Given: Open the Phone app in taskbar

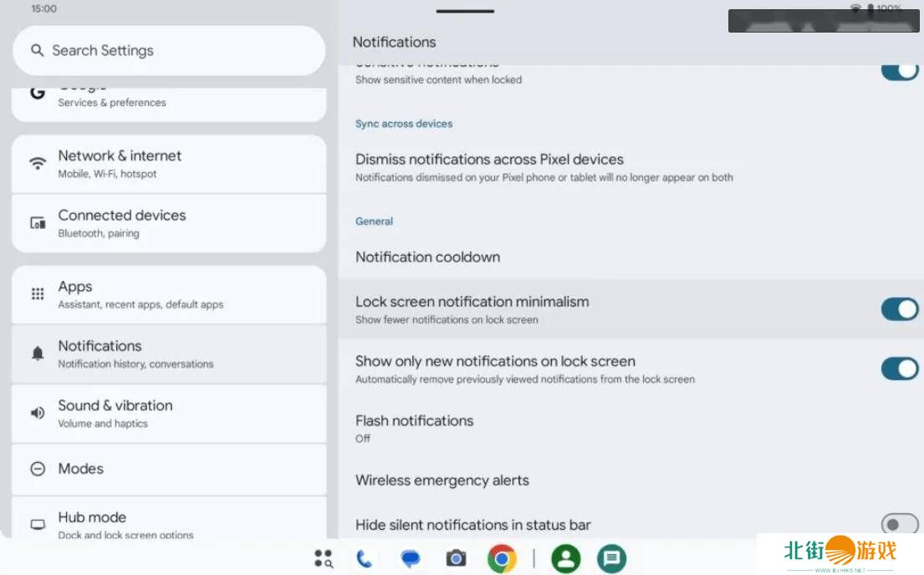Looking at the screenshot, I should coord(364,558).
